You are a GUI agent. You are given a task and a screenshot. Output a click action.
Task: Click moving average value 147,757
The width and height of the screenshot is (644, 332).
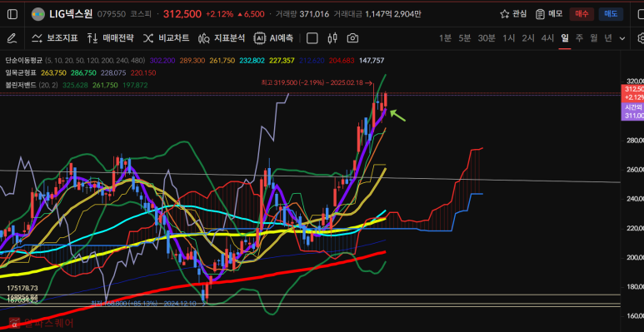(x=372, y=61)
